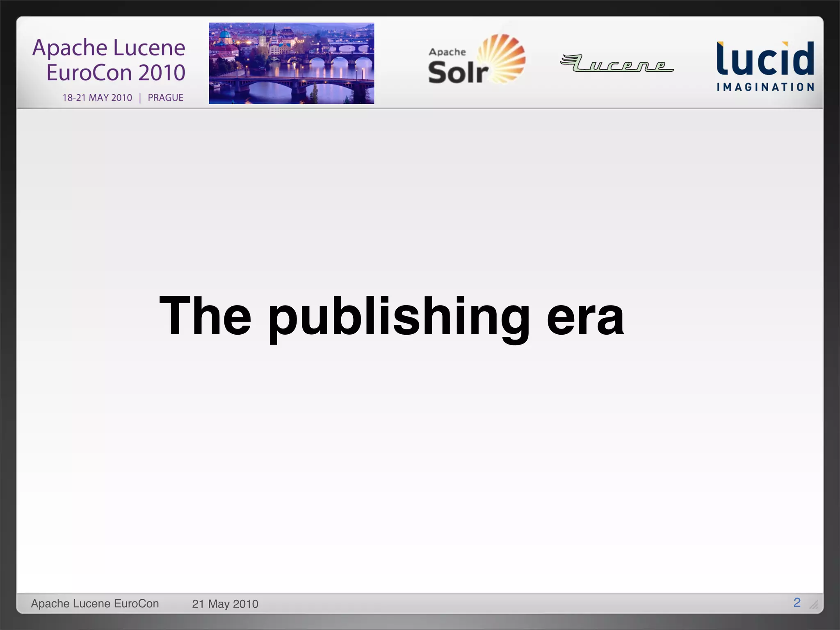Click the resize grip in the slide corner
Viewport: 840px width, 630px height.
814,605
